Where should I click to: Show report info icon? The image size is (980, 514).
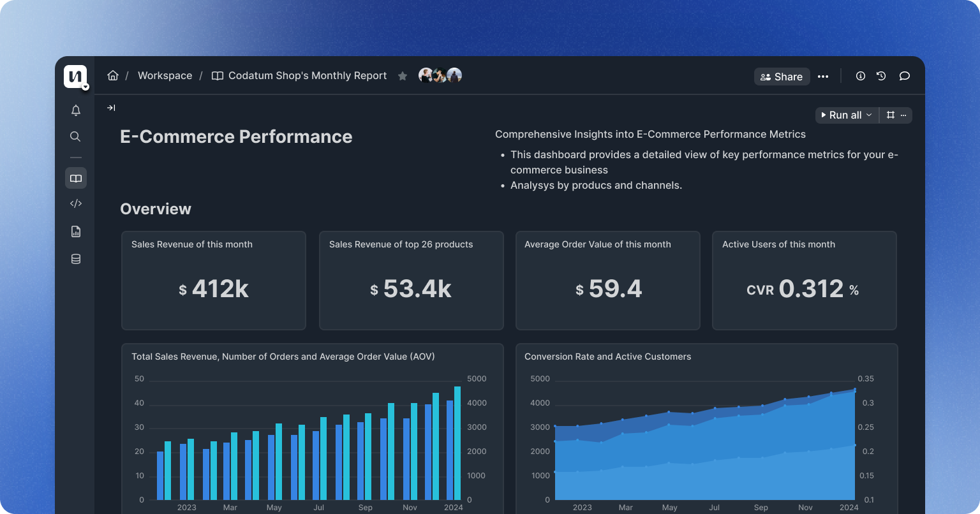click(x=860, y=76)
